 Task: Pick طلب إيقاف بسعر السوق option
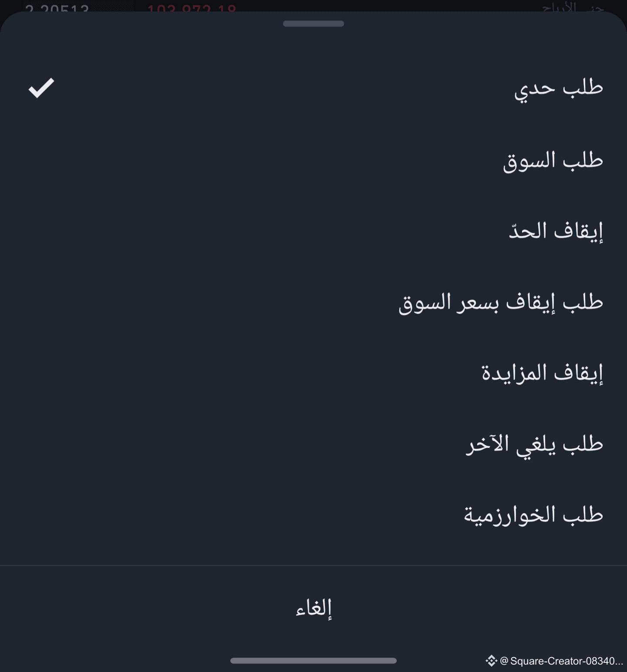coord(313,302)
